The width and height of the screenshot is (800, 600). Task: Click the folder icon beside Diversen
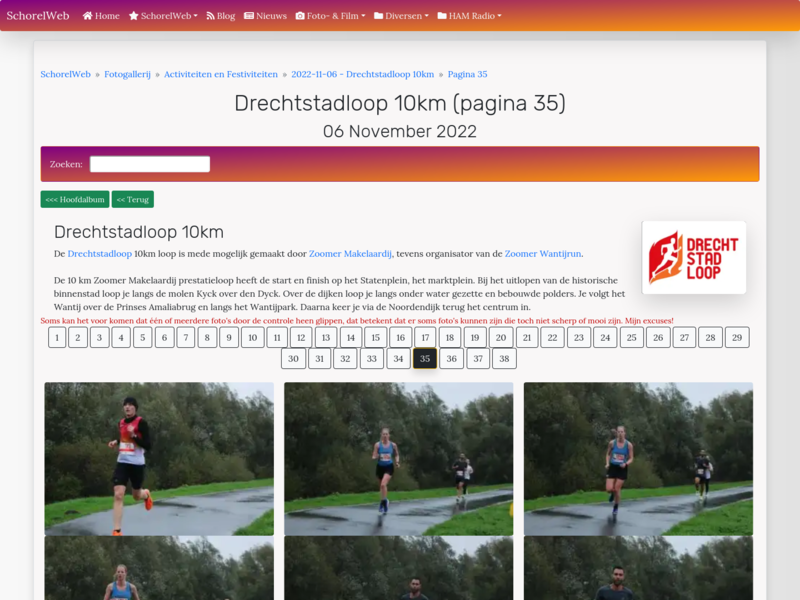coord(378,16)
